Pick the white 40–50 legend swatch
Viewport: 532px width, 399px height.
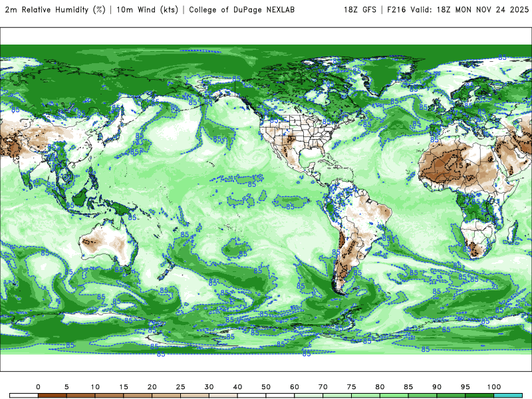[252, 396]
